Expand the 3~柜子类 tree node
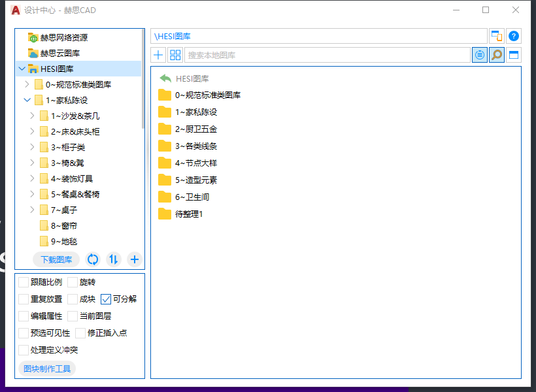Viewport: 536px width, 392px height. pyautogui.click(x=32, y=147)
